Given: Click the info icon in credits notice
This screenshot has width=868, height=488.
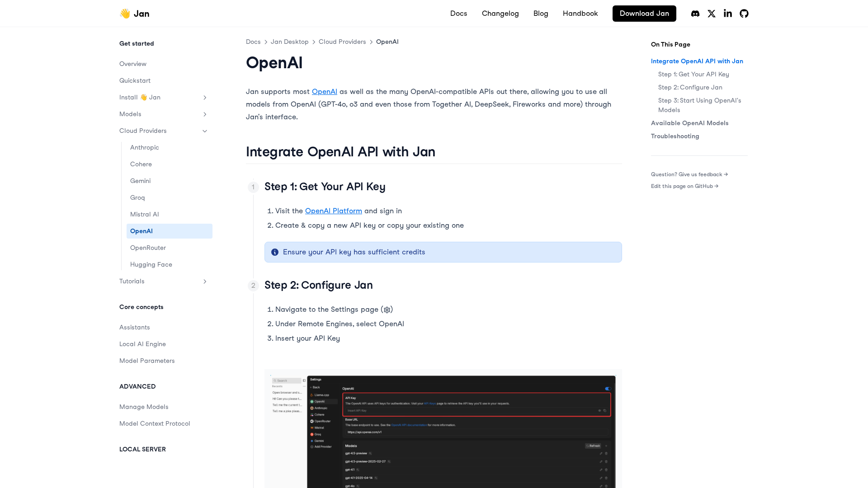Looking at the screenshot, I should pyautogui.click(x=275, y=252).
